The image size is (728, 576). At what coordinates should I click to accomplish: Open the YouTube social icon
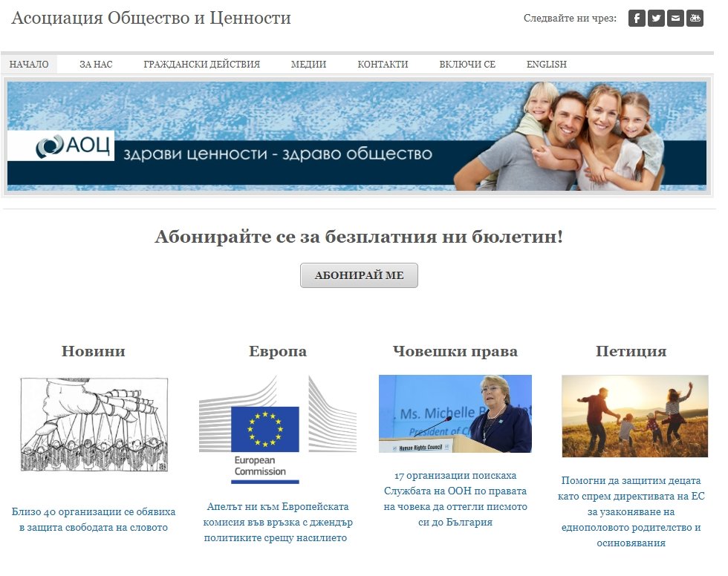[695, 19]
